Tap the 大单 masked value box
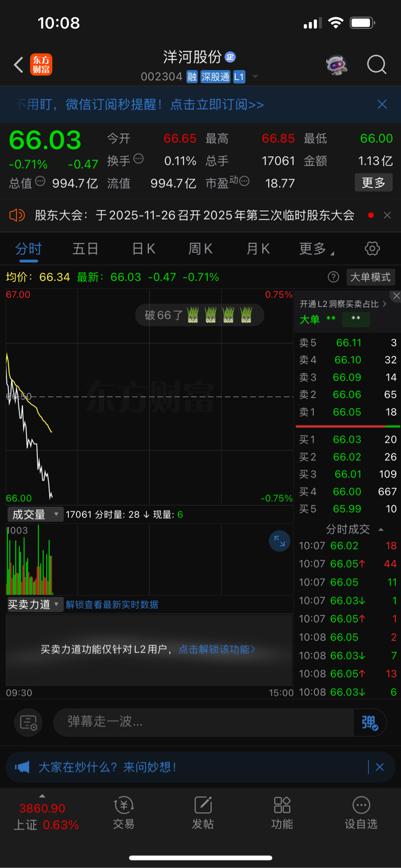The width and height of the screenshot is (401, 868). [356, 319]
